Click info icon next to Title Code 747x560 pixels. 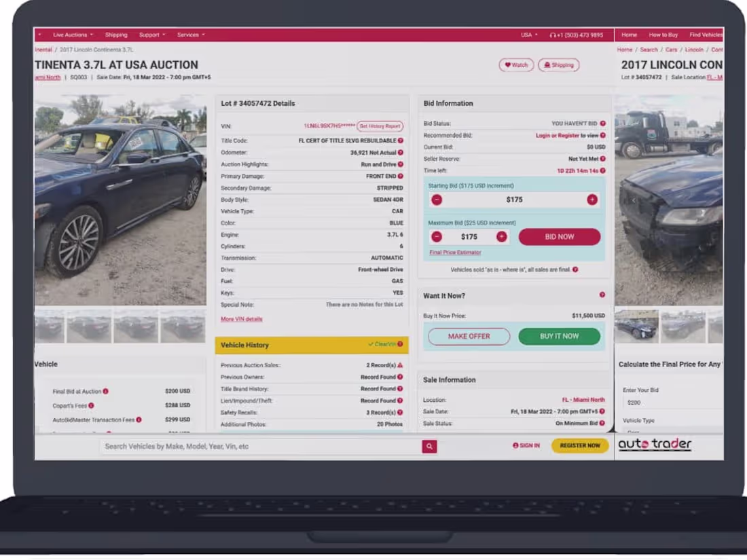401,141
